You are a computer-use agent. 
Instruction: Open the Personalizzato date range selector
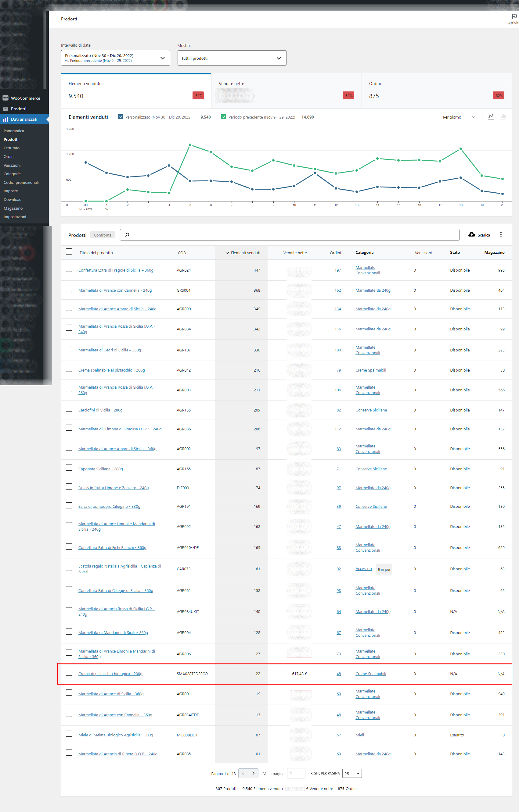point(115,58)
